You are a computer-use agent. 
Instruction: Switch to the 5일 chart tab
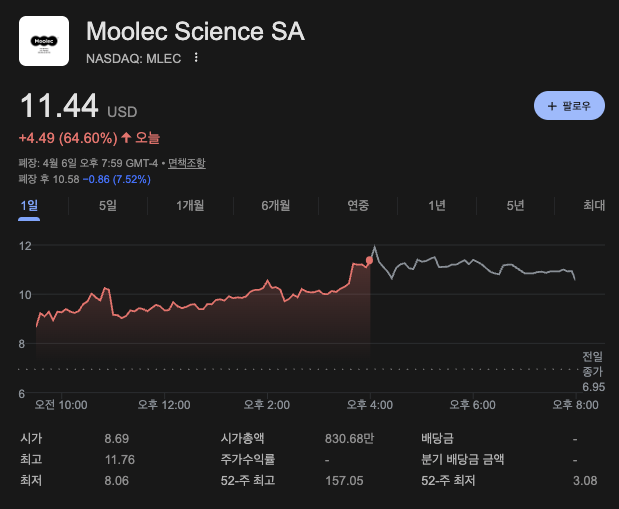[x=108, y=205]
